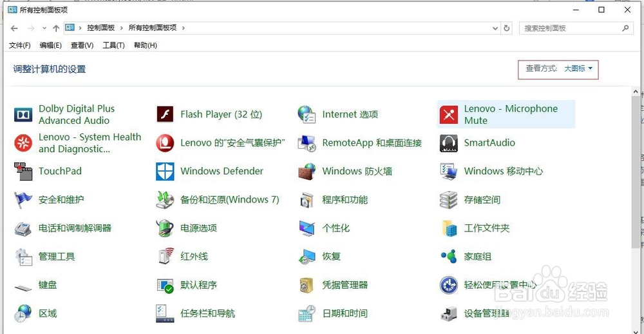This screenshot has height=334, width=644.
Task: Expand the address bar history dropdown
Action: (495, 28)
